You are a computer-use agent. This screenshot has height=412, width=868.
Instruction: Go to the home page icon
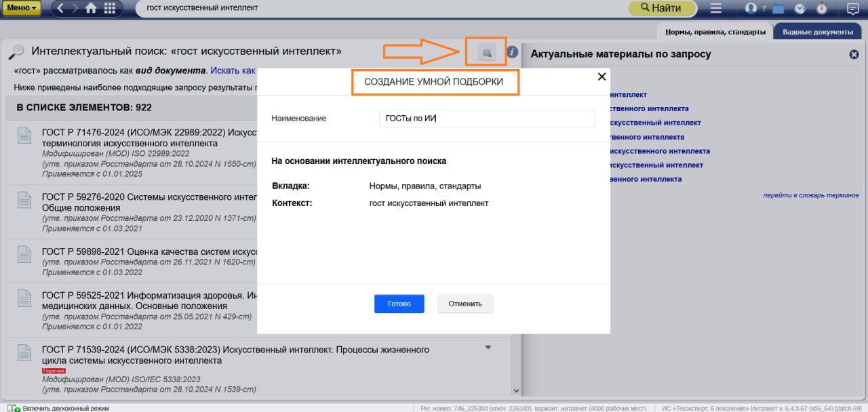91,9
